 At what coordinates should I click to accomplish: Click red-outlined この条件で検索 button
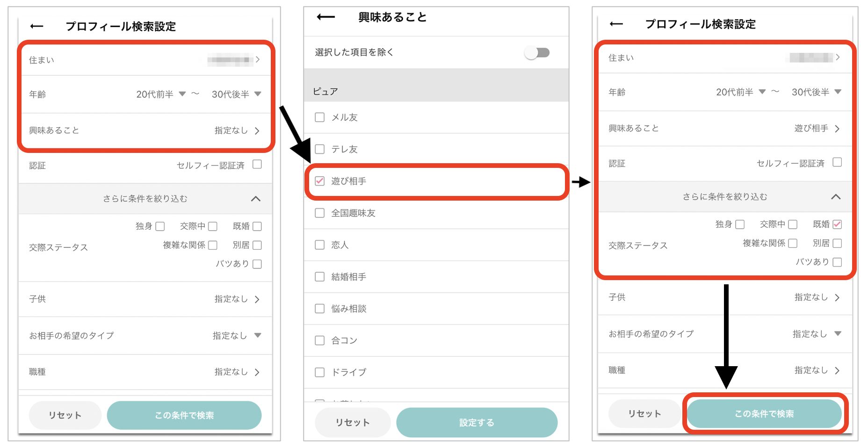point(764,414)
